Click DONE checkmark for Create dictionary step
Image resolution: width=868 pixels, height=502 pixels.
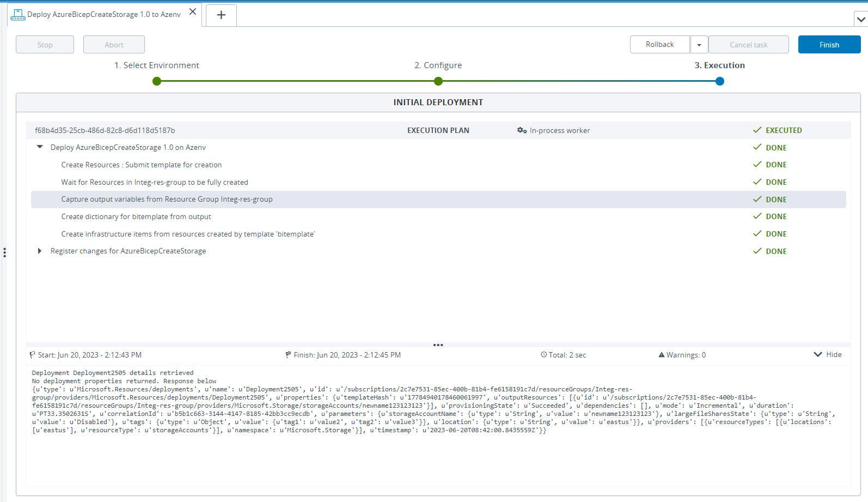coord(757,216)
